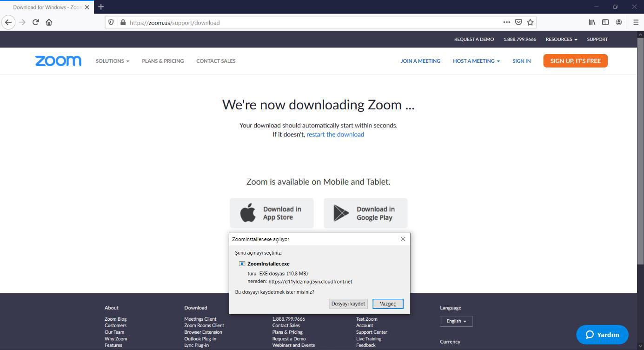The height and width of the screenshot is (350, 644).
Task: Open Webinars and Events footer link
Action: (293, 345)
